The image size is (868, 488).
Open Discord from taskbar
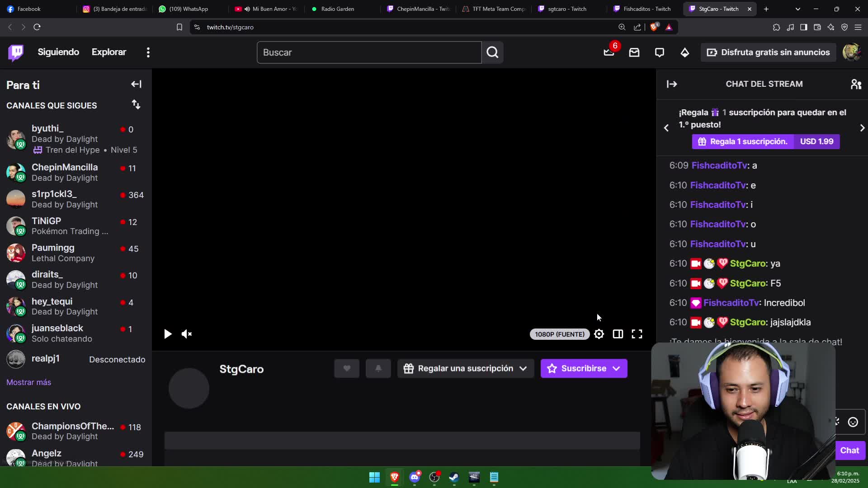click(415, 477)
